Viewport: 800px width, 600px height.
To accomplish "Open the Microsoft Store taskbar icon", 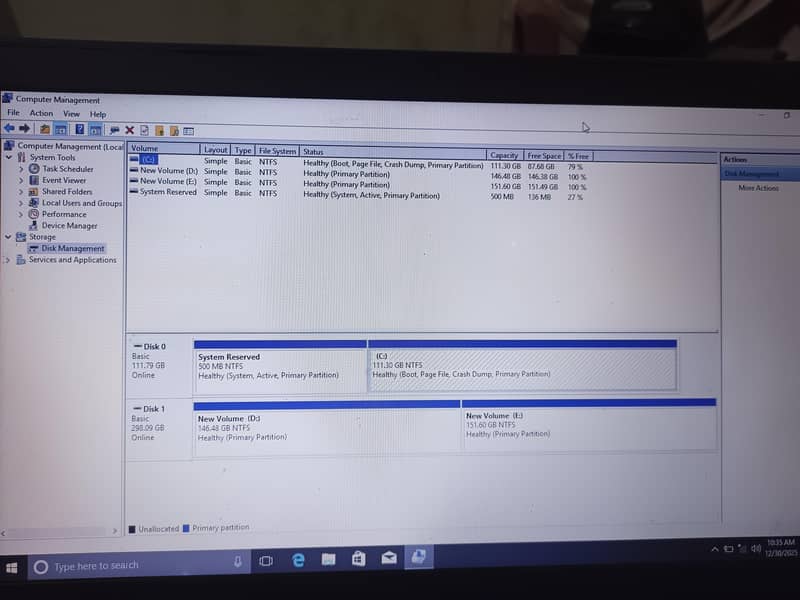I will (x=356, y=559).
